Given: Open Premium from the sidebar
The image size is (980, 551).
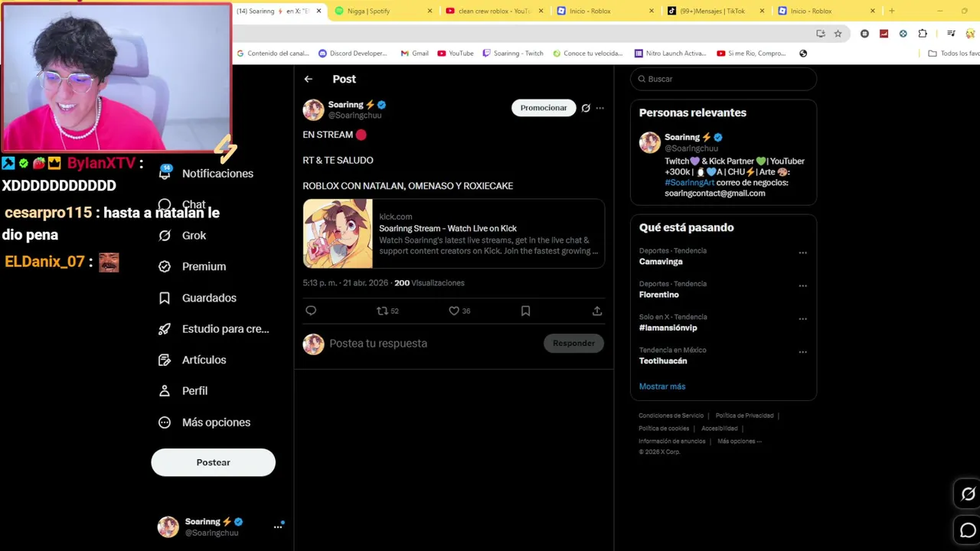Looking at the screenshot, I should click(x=192, y=266).
